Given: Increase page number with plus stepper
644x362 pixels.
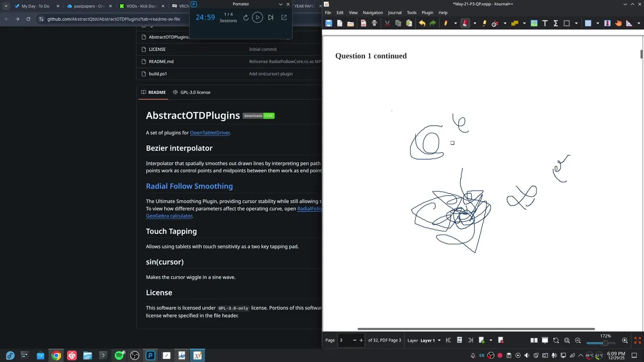Looking at the screenshot, I should click(x=361, y=340).
